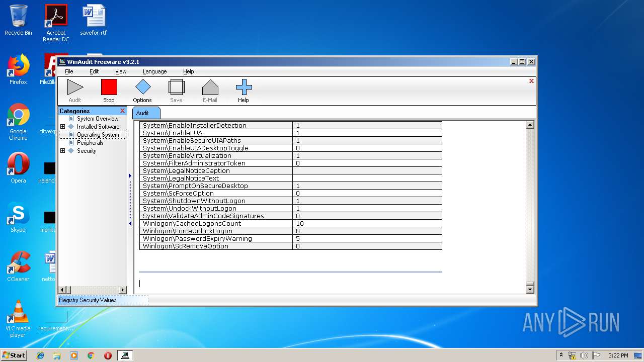Open Windows Explorer from the taskbar
The width and height of the screenshot is (644, 362).
coord(57,355)
